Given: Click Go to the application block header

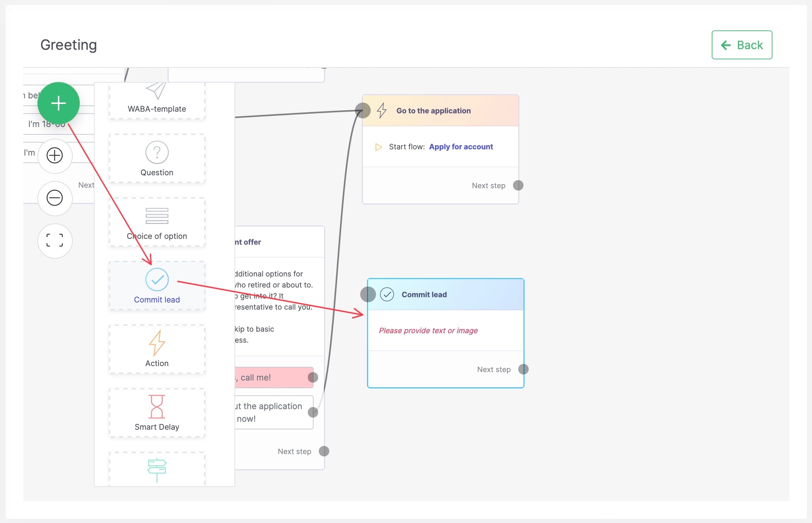Looking at the screenshot, I should click(433, 111).
